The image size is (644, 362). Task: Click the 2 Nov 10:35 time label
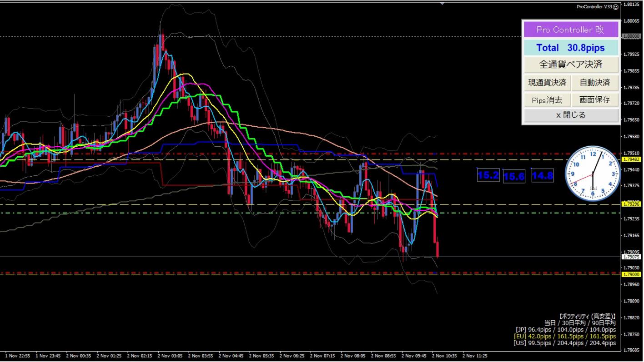444,356
